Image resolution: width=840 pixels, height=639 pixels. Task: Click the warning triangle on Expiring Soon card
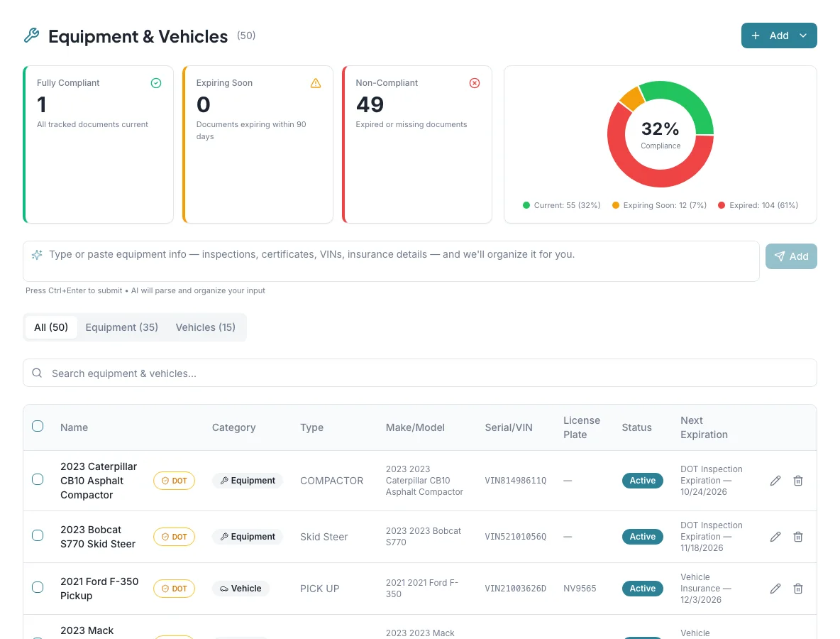(x=316, y=83)
